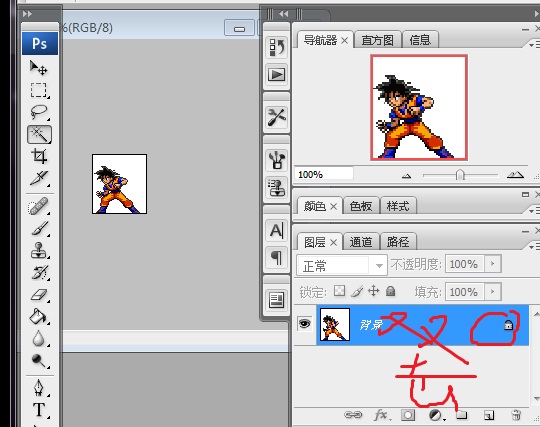Add a layer mask
Screen dimensions: 540x427
[408, 415]
